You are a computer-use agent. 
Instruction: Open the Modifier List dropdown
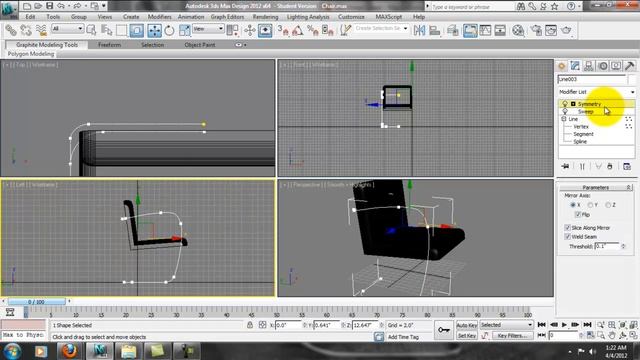point(597,92)
